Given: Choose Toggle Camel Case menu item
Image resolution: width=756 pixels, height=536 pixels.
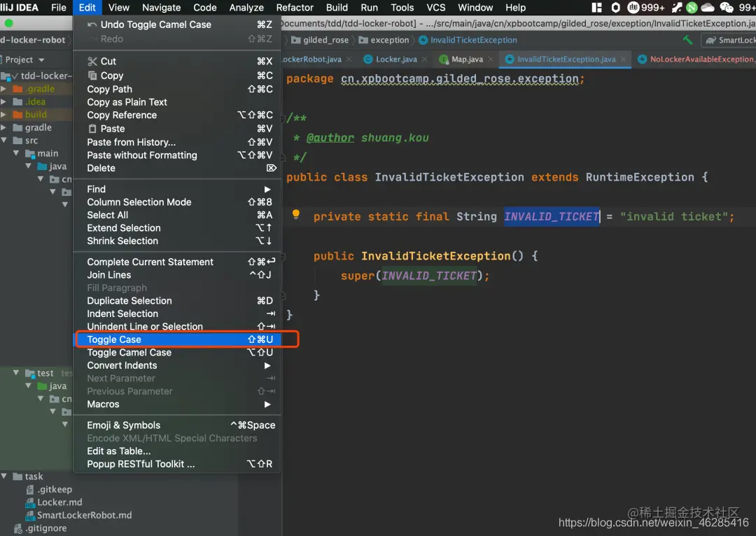Looking at the screenshot, I should point(176,353).
